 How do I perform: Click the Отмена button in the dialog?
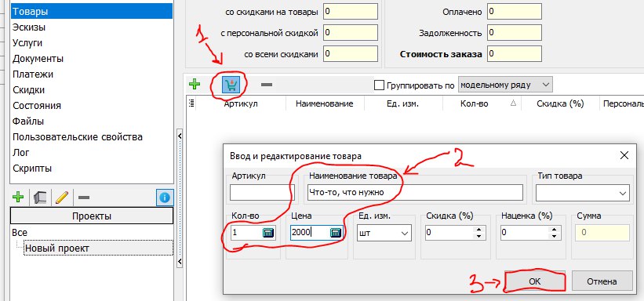click(602, 281)
